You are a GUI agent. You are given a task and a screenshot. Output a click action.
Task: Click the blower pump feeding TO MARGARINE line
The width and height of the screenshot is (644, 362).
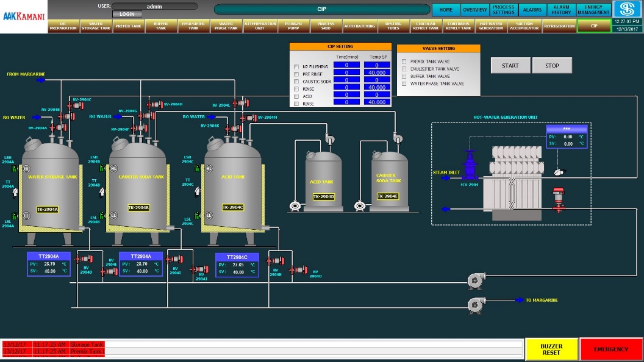click(x=476, y=302)
